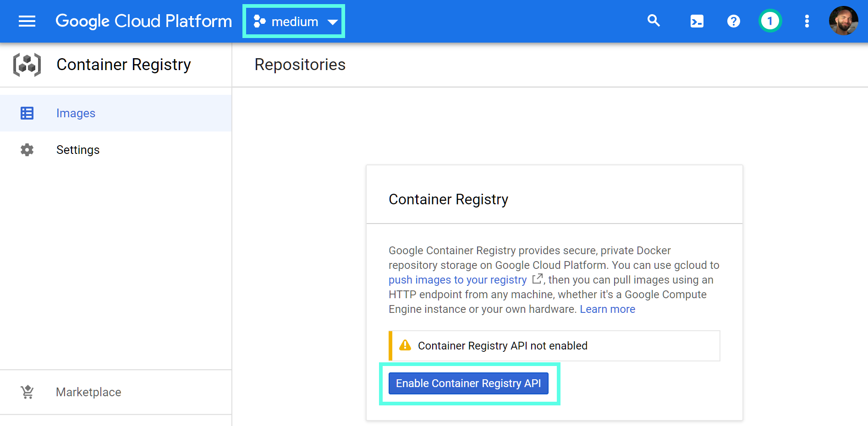Click the Google Cloud Platform logo

click(x=143, y=21)
